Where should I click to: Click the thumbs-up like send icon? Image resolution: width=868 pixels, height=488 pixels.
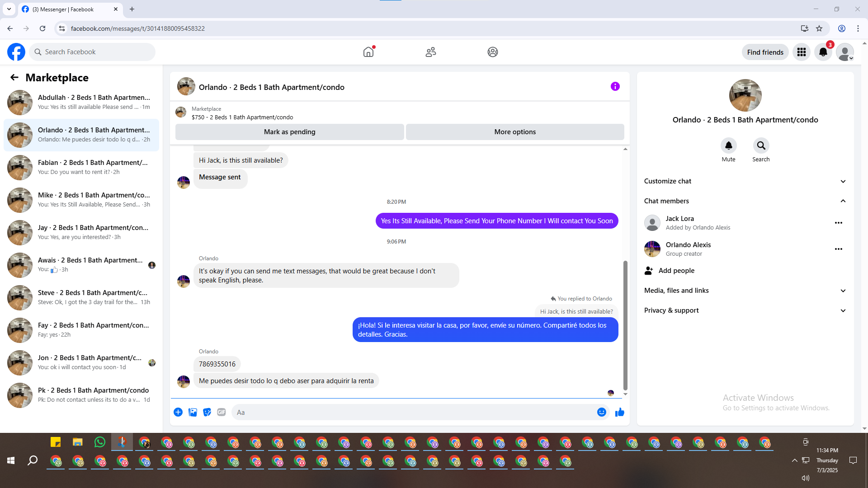(619, 412)
